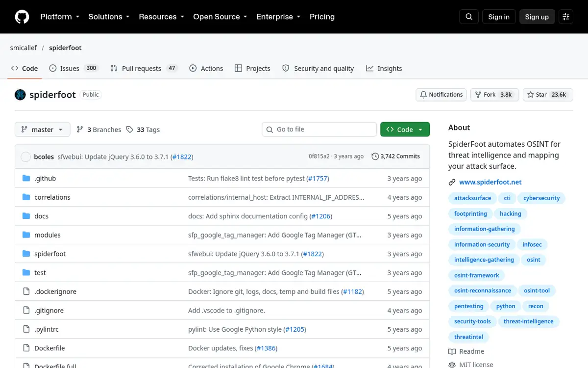Switch to the Issues tab
This screenshot has height=368, width=588.
click(73, 68)
